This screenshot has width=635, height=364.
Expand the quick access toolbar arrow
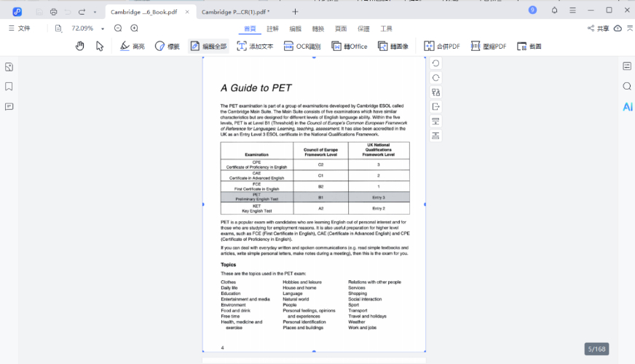95,12
